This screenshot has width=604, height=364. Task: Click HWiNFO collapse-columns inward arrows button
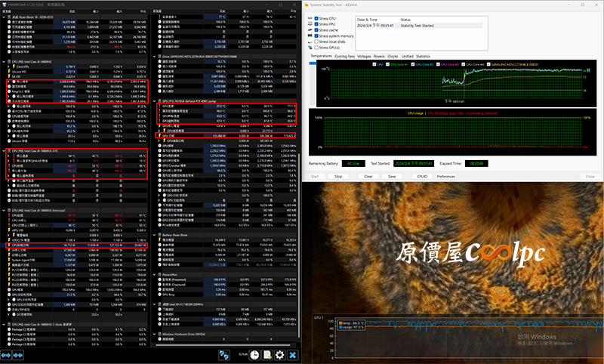tap(18, 355)
